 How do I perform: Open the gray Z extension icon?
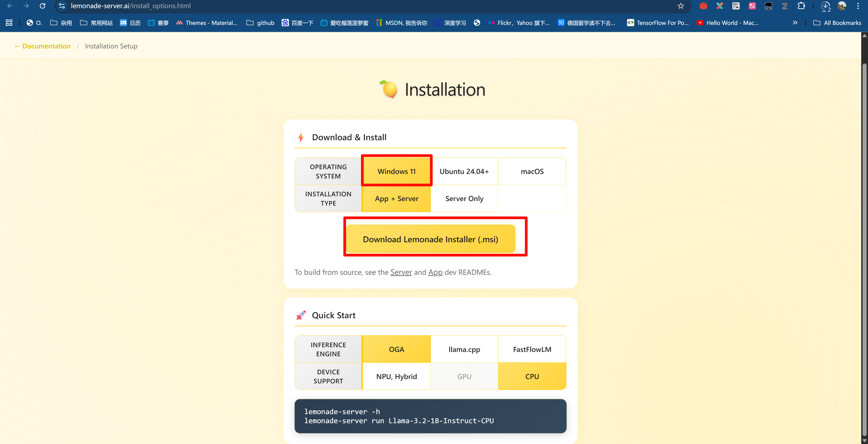pos(785,6)
